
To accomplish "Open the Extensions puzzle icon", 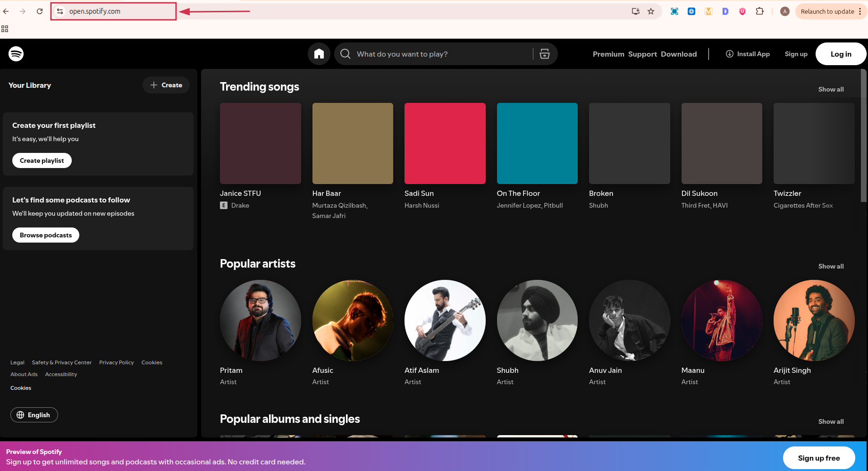I will [759, 11].
